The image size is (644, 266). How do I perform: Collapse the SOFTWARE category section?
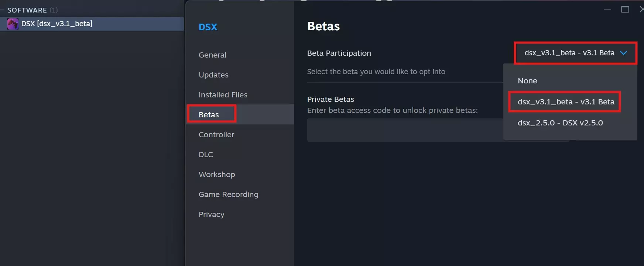point(3,10)
